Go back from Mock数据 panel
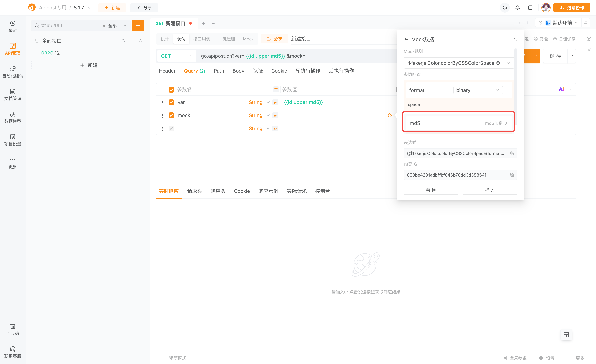Image resolution: width=596 pixels, height=364 pixels. point(406,39)
